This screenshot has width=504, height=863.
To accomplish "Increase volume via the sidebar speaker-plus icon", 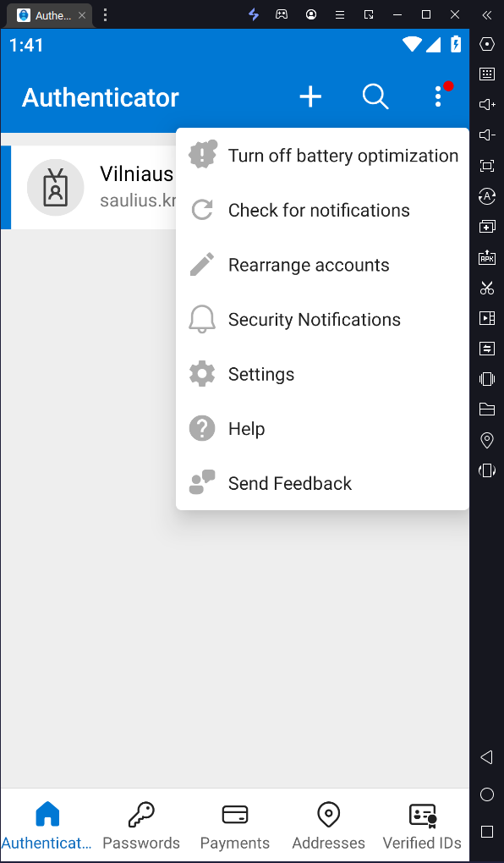I will [x=486, y=104].
